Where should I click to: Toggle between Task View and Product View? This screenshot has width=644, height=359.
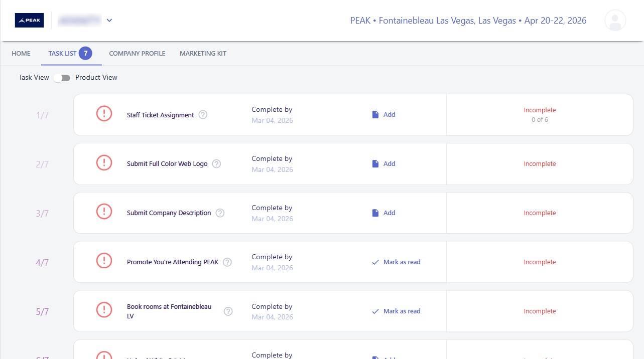pos(62,78)
